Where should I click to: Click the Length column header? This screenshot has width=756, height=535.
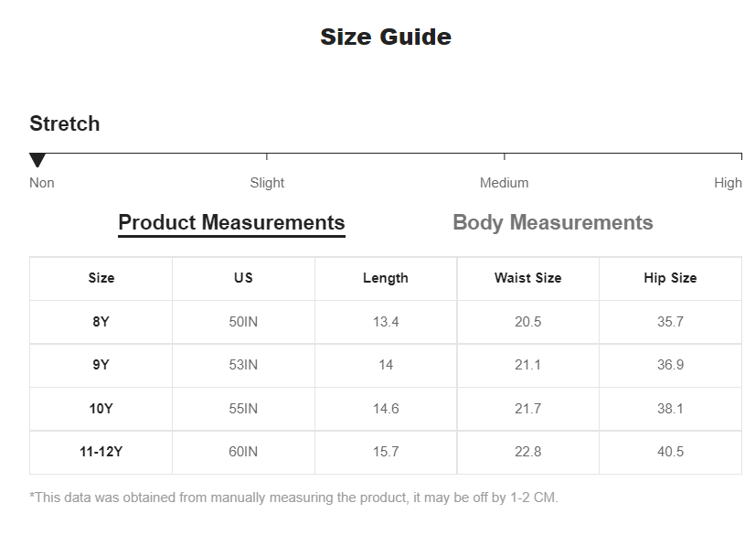pyautogui.click(x=386, y=278)
